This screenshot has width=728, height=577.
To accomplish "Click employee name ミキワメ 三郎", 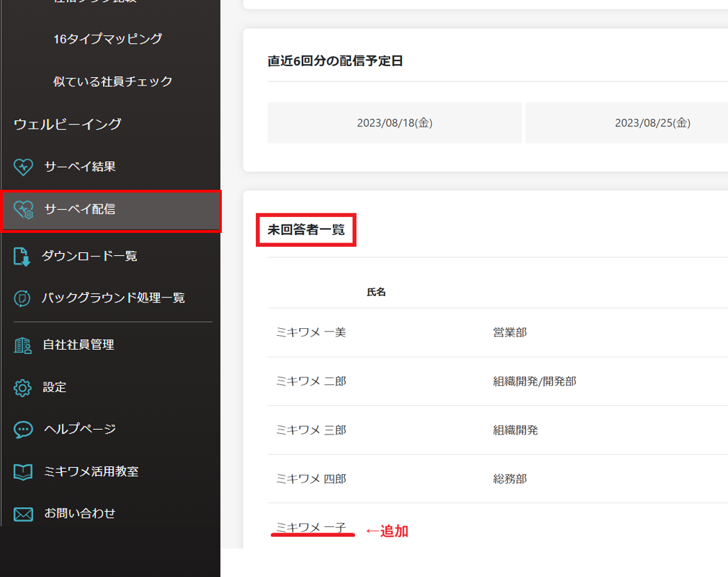I will point(311,430).
